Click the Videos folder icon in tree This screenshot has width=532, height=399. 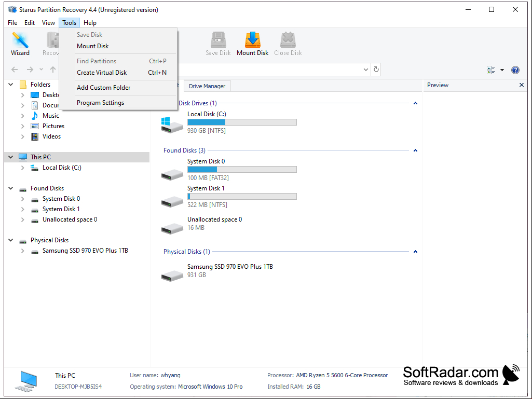(35, 136)
